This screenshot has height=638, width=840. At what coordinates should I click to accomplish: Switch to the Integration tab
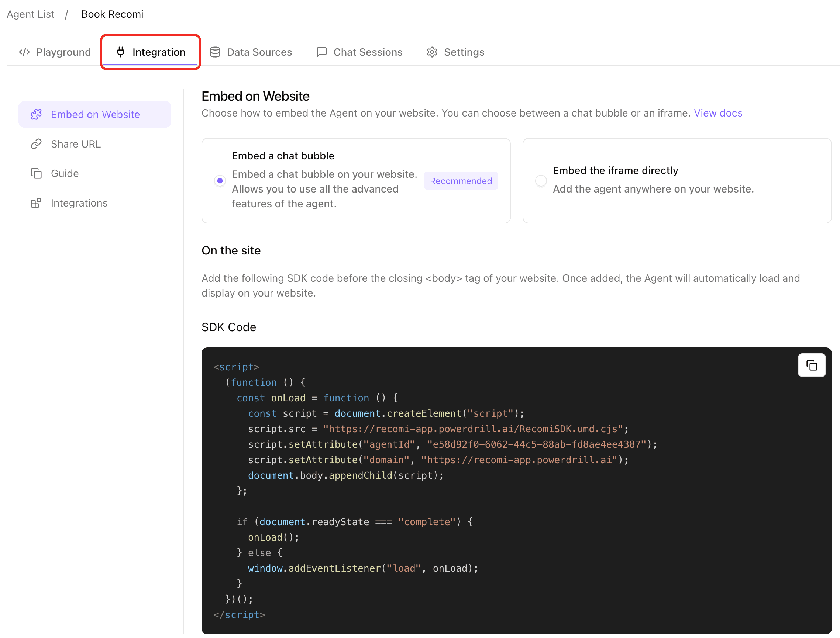tap(151, 52)
